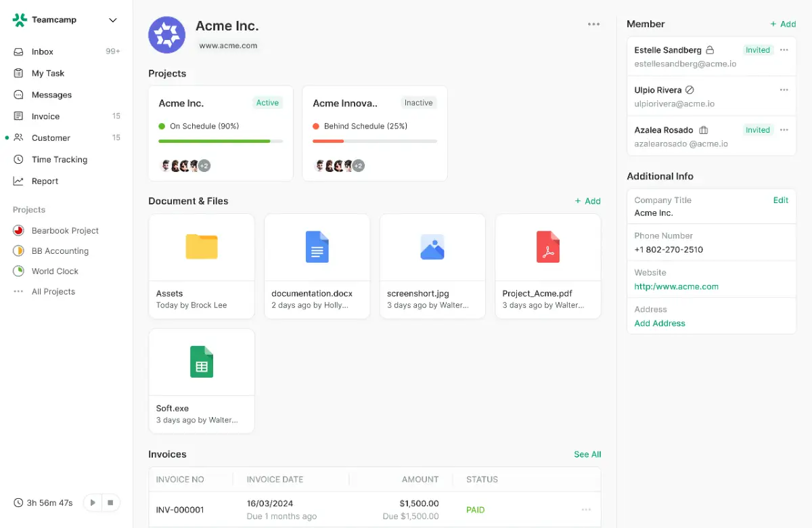This screenshot has width=812, height=528.
Task: Go to Customer in the sidebar
Action: point(51,138)
